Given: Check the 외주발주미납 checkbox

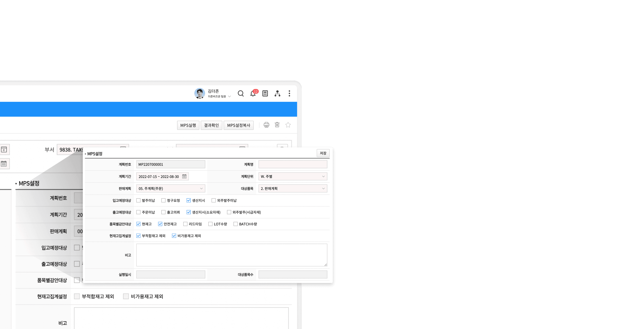Looking at the screenshot, I should coord(213,200).
